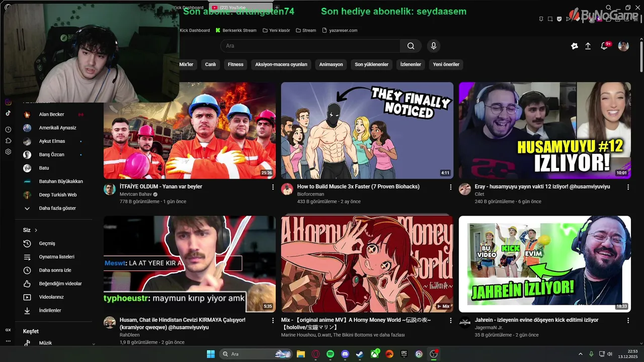Open options for İTFAİYE OLDUM video

(273, 187)
